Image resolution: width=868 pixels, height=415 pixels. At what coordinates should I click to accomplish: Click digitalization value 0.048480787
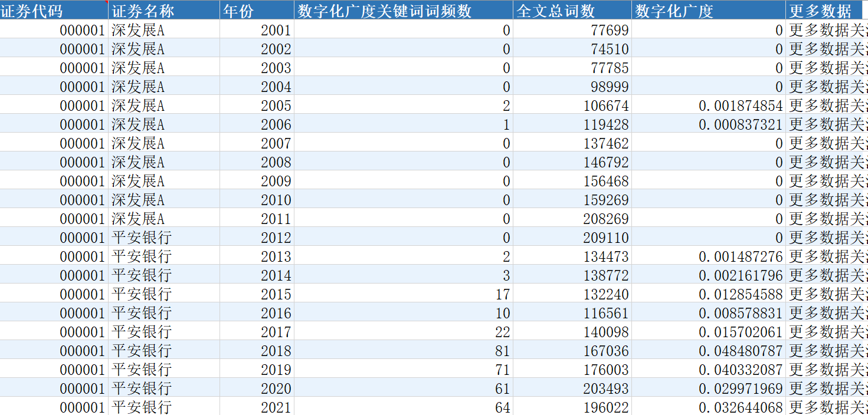(x=709, y=351)
